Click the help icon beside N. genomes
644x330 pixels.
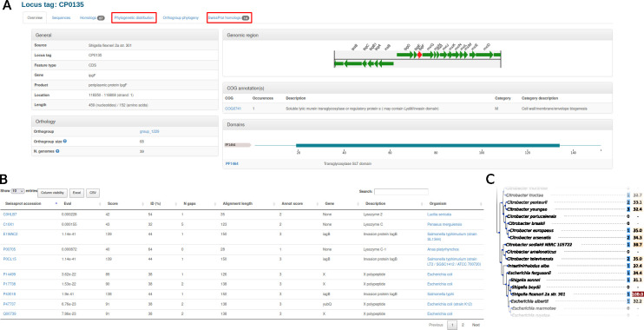point(57,151)
